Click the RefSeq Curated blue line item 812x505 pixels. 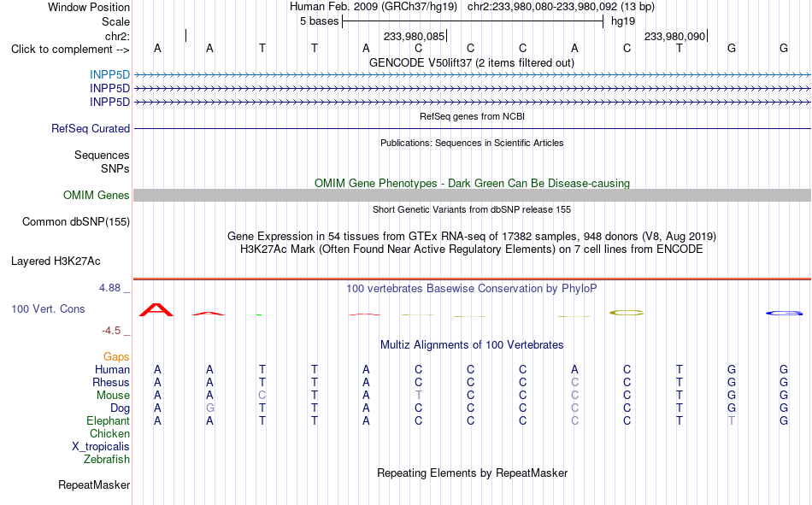click(x=472, y=128)
